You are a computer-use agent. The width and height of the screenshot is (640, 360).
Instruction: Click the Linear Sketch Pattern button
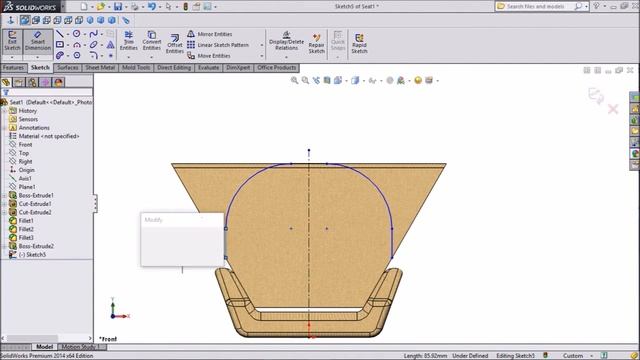click(218, 45)
